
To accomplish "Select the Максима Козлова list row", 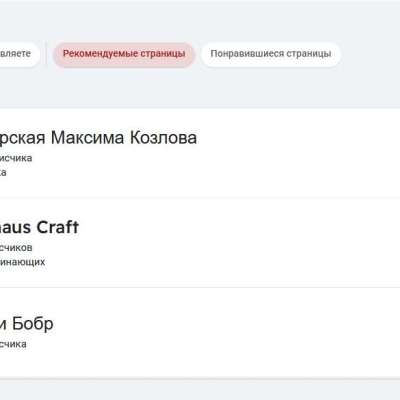I will [200, 153].
